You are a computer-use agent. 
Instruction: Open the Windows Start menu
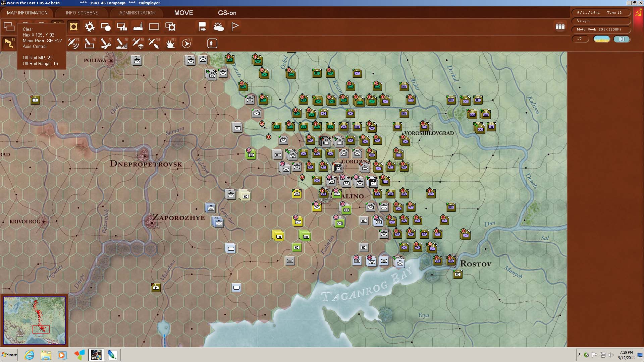coord(9,355)
